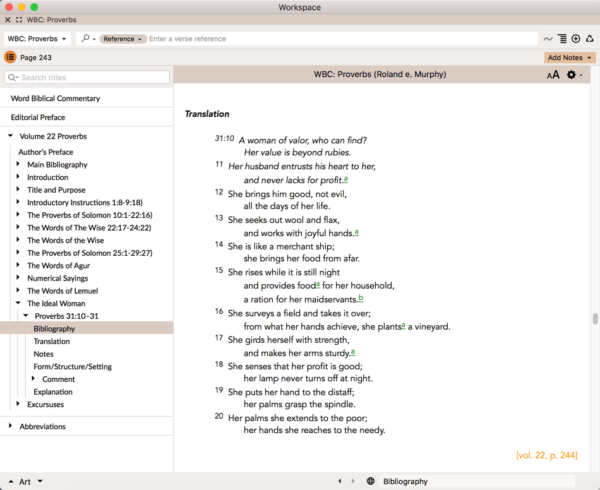Click the recycle triangle icon in the toolbar

point(590,39)
